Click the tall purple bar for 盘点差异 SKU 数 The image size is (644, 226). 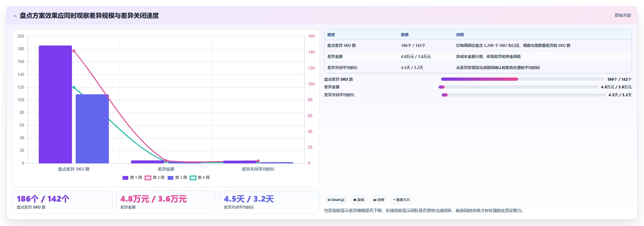click(55, 104)
